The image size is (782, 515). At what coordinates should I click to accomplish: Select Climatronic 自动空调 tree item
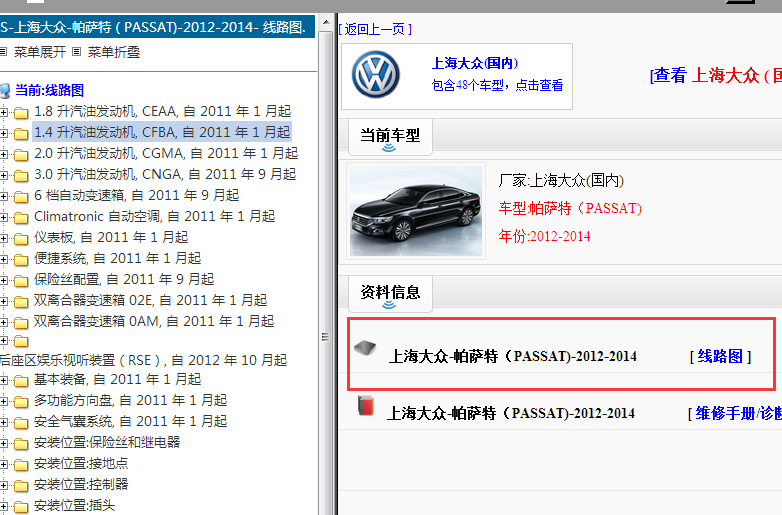(154, 216)
